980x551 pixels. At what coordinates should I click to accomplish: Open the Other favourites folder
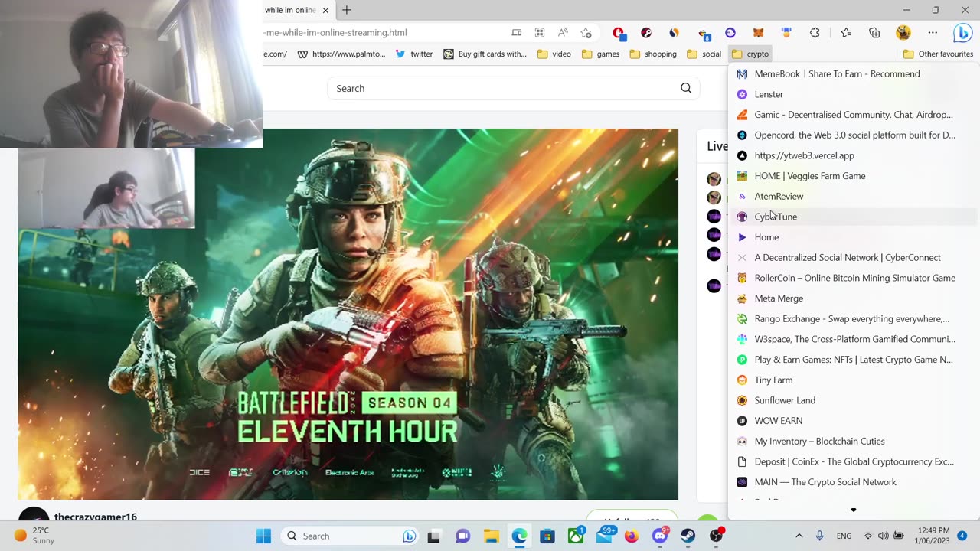[x=938, y=54]
